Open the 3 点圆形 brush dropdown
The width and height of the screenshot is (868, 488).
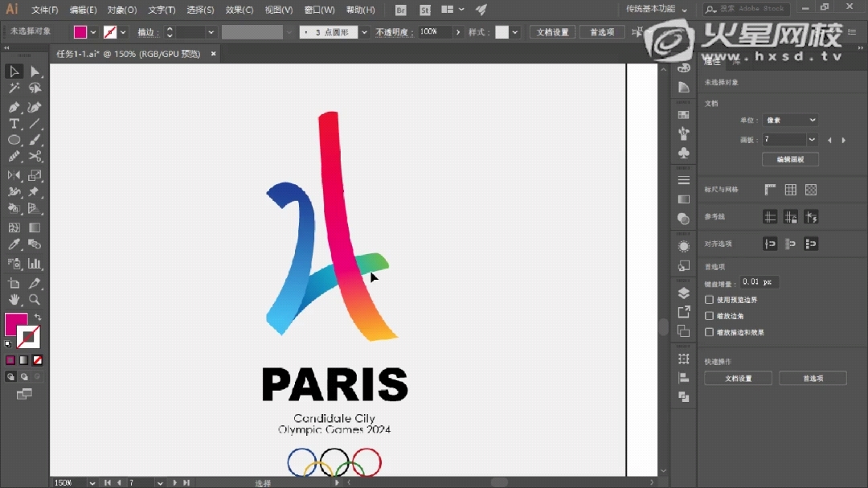coord(364,32)
